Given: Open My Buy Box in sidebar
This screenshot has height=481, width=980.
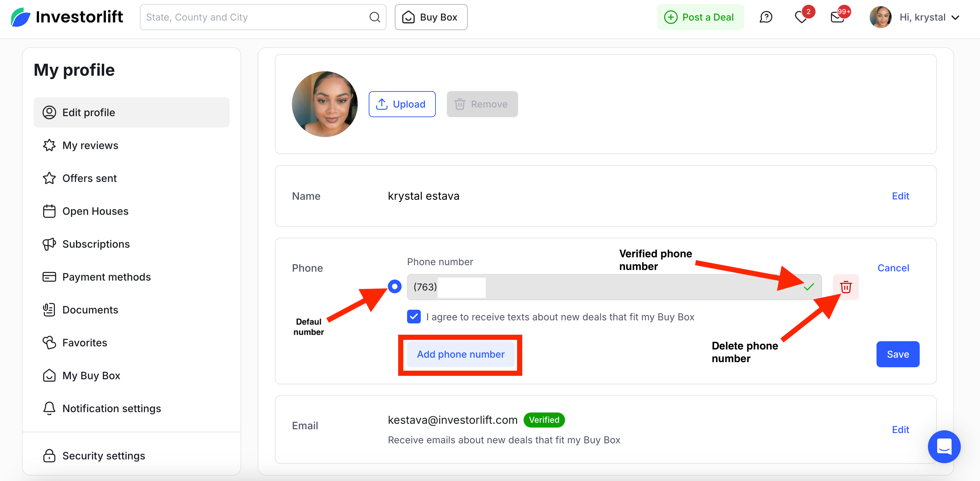Looking at the screenshot, I should click(131, 376).
